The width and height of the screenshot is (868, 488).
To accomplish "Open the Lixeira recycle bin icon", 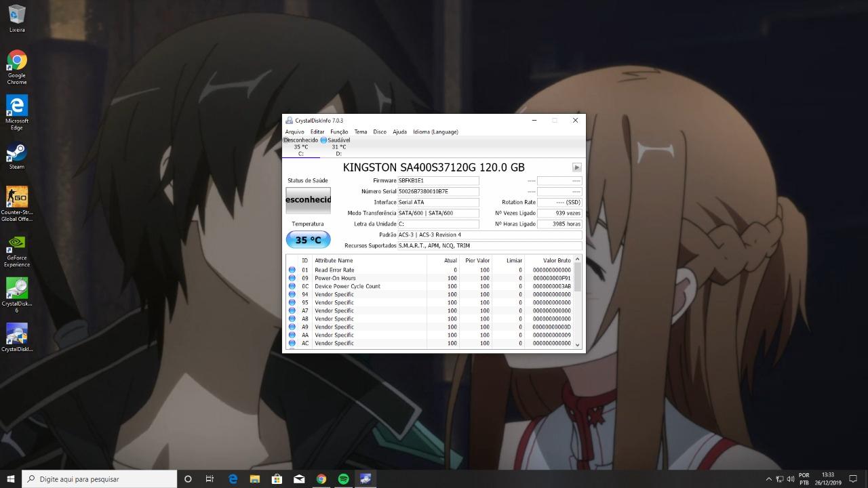I will click(x=17, y=18).
